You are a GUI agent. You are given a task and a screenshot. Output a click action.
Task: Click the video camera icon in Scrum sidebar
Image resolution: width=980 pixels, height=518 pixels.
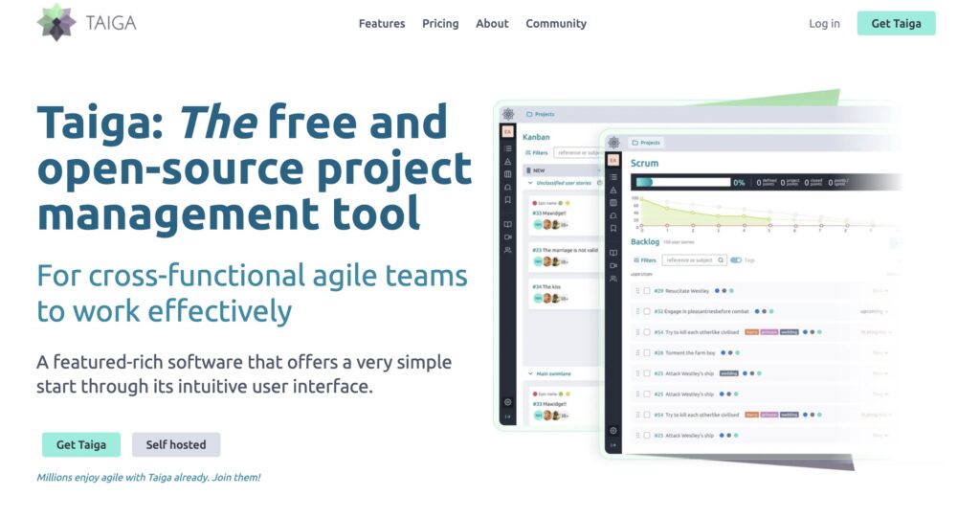tap(613, 266)
